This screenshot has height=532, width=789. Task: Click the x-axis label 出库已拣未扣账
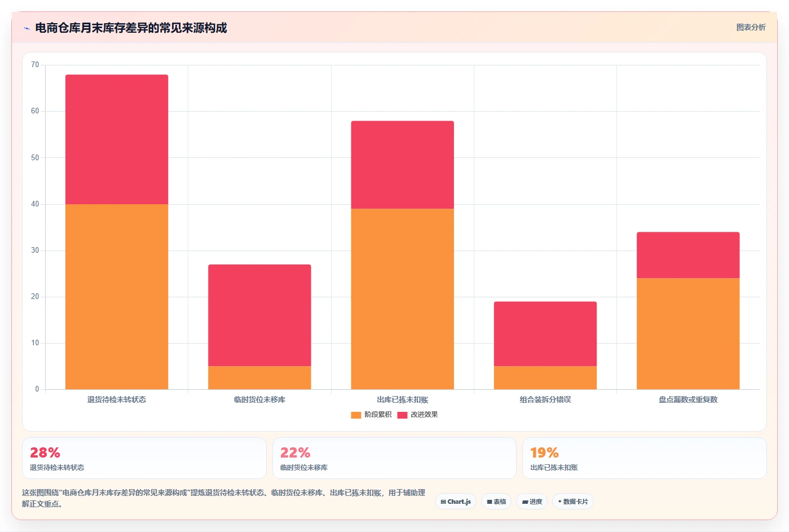pyautogui.click(x=402, y=399)
